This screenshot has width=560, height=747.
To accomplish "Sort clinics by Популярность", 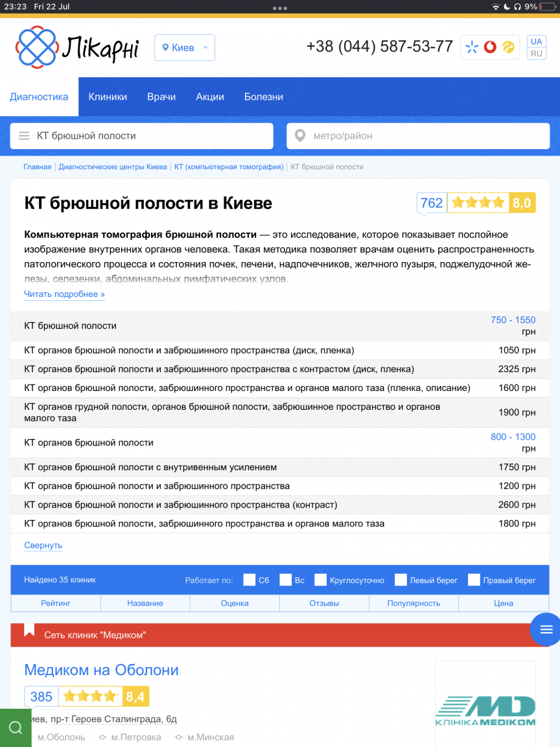I will point(414,603).
